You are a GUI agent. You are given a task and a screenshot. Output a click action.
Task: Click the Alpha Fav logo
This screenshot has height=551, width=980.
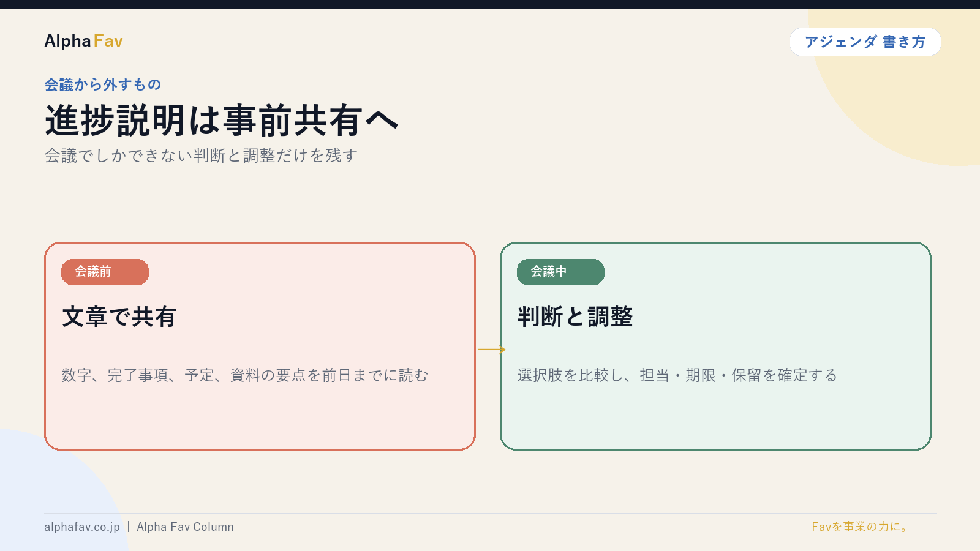point(83,41)
